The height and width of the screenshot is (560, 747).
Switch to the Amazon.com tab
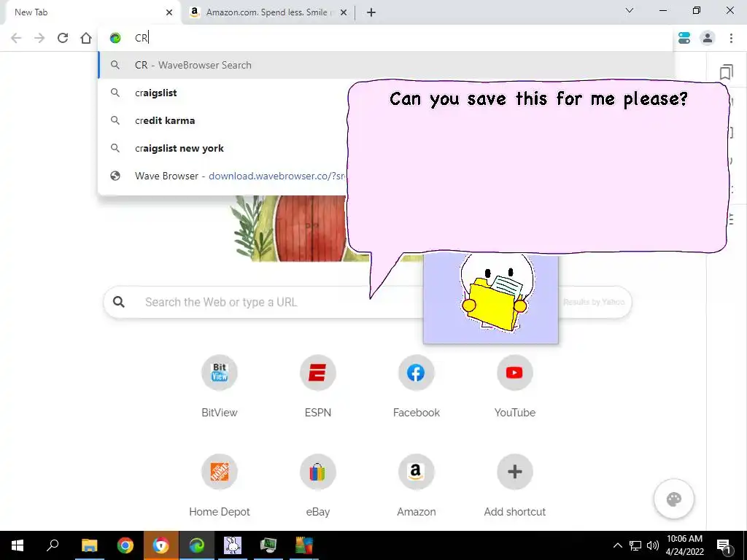click(x=268, y=12)
